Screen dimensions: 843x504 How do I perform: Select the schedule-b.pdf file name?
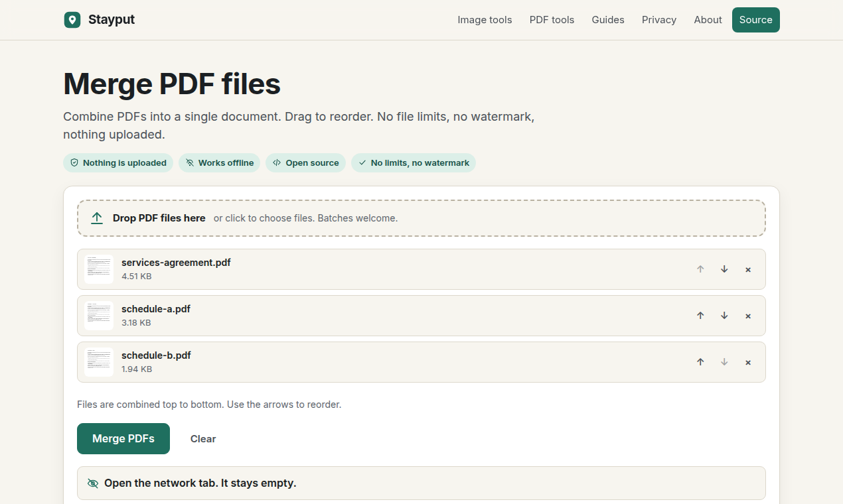coord(156,355)
